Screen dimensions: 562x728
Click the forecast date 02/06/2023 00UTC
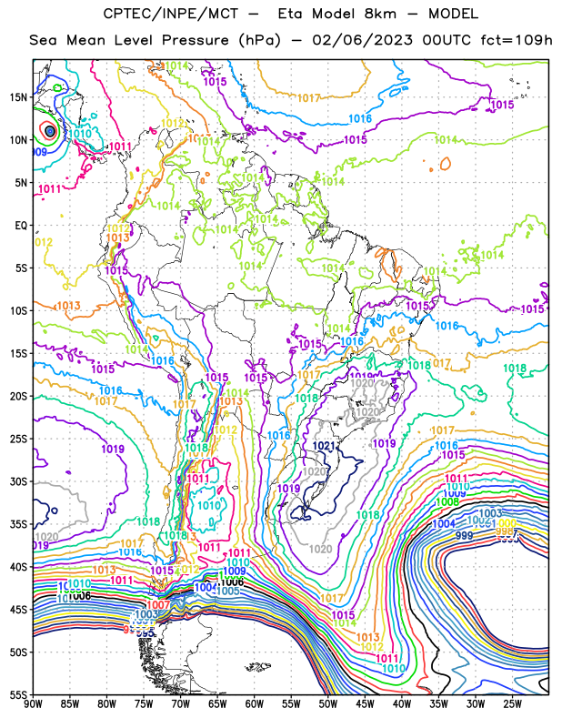click(392, 40)
